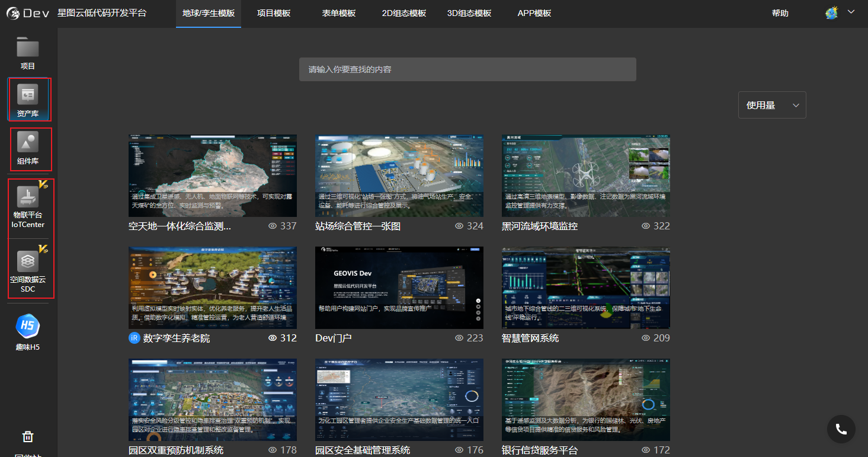Click the GEOVIS Dev logo

[28, 12]
